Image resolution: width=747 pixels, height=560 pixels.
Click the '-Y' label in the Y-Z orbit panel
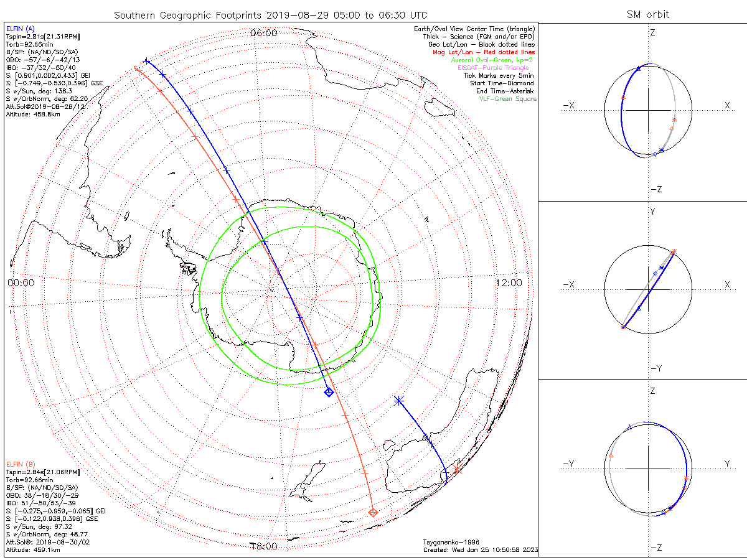tap(568, 464)
